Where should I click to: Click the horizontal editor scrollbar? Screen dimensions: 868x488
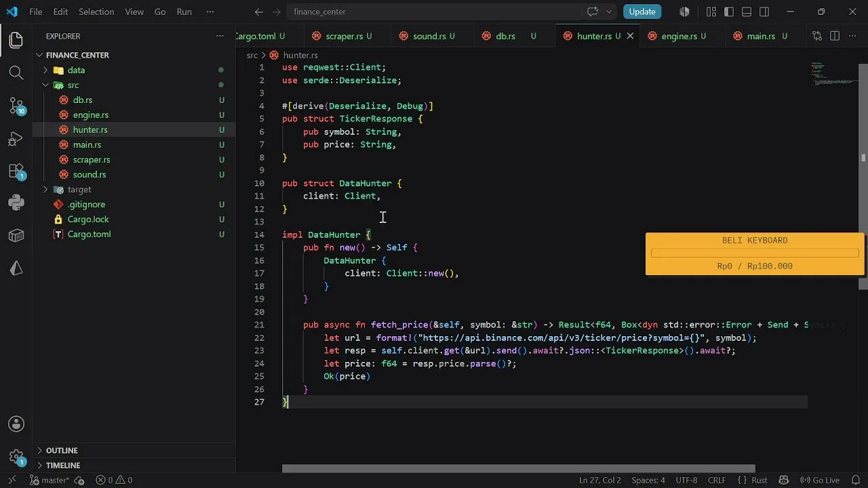tap(519, 468)
